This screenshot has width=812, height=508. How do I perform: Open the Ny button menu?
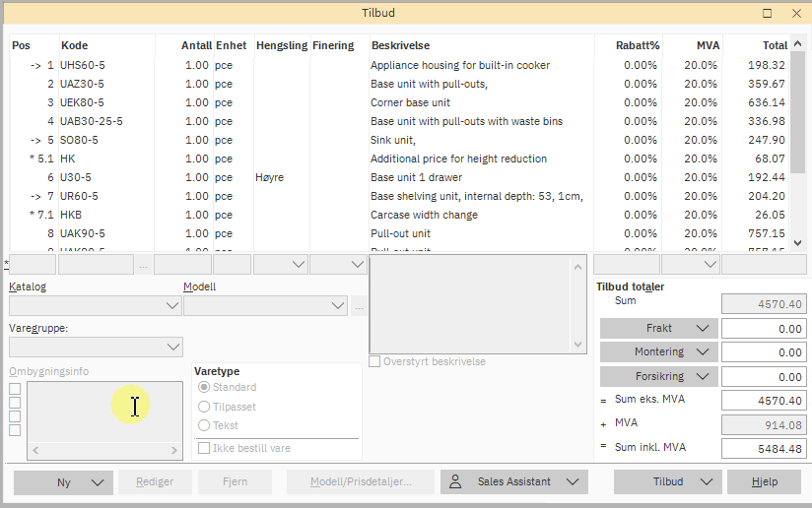coord(64,482)
